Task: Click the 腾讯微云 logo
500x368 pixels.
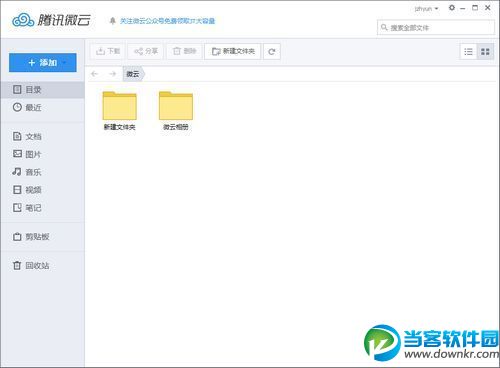Action: pyautogui.click(x=51, y=20)
